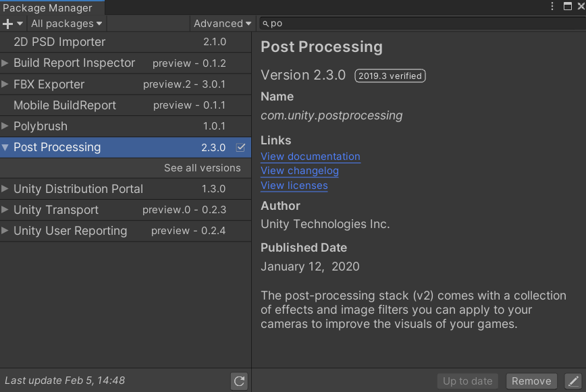Maximize the Package Manager window
This screenshot has height=392, width=586.
(x=567, y=6)
